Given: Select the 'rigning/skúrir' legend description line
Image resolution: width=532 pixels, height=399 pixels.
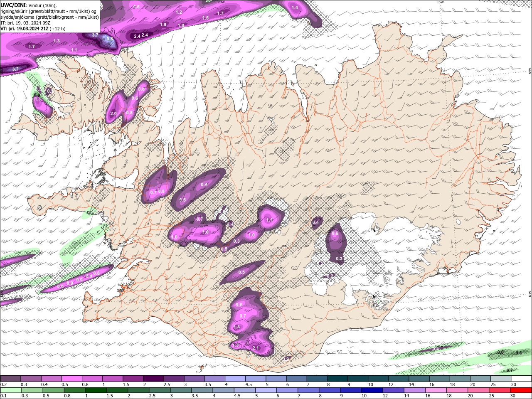Looking at the screenshot, I should (x=48, y=11).
